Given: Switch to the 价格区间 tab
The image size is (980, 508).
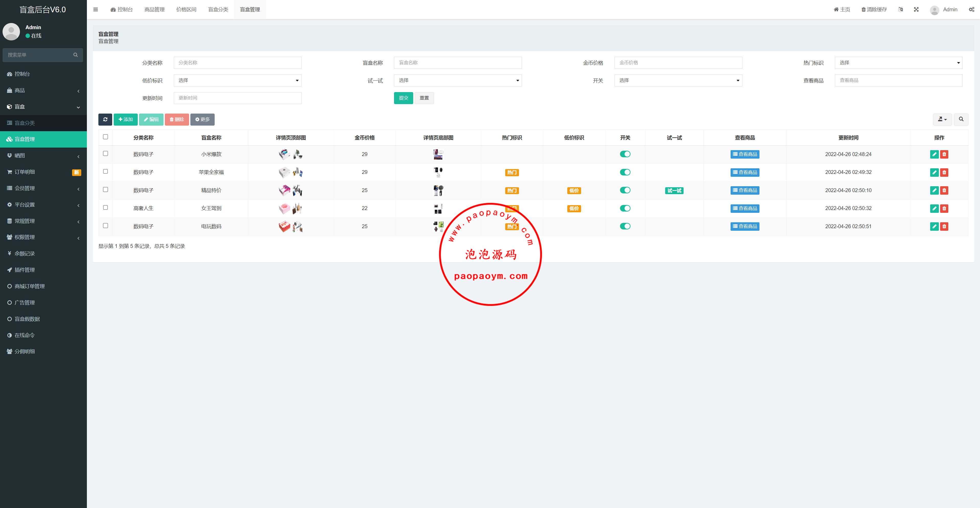Looking at the screenshot, I should point(186,9).
